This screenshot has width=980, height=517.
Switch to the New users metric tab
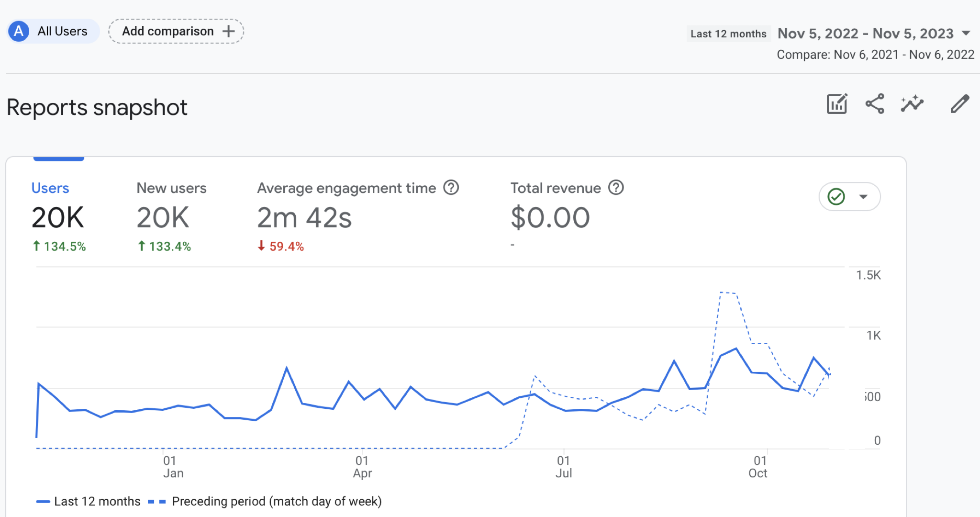tap(171, 188)
